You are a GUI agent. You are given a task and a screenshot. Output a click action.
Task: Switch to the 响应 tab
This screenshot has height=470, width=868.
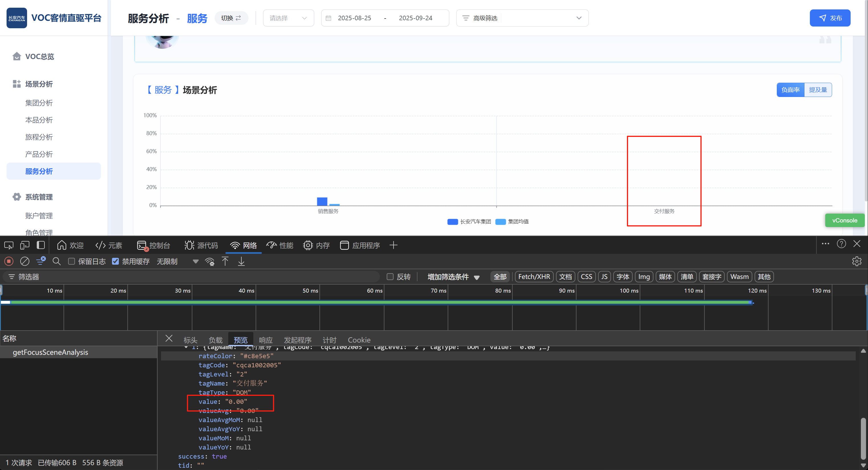[x=266, y=340]
